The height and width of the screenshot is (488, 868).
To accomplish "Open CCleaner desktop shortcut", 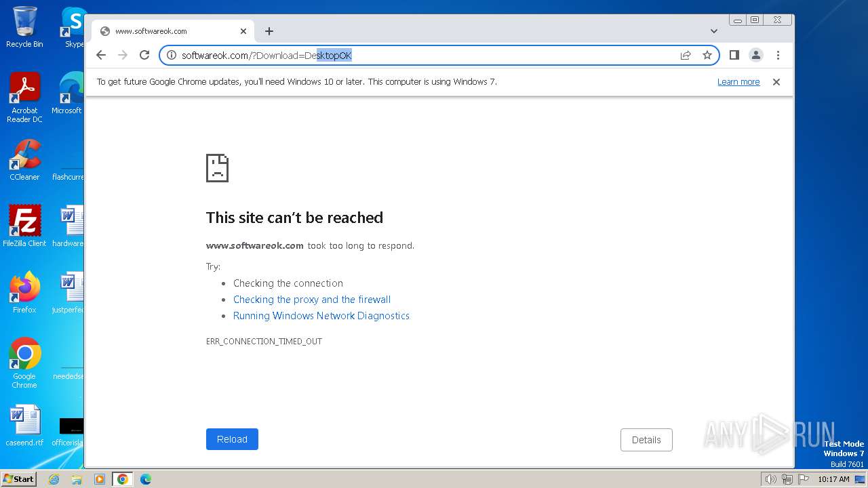I will click(x=24, y=160).
